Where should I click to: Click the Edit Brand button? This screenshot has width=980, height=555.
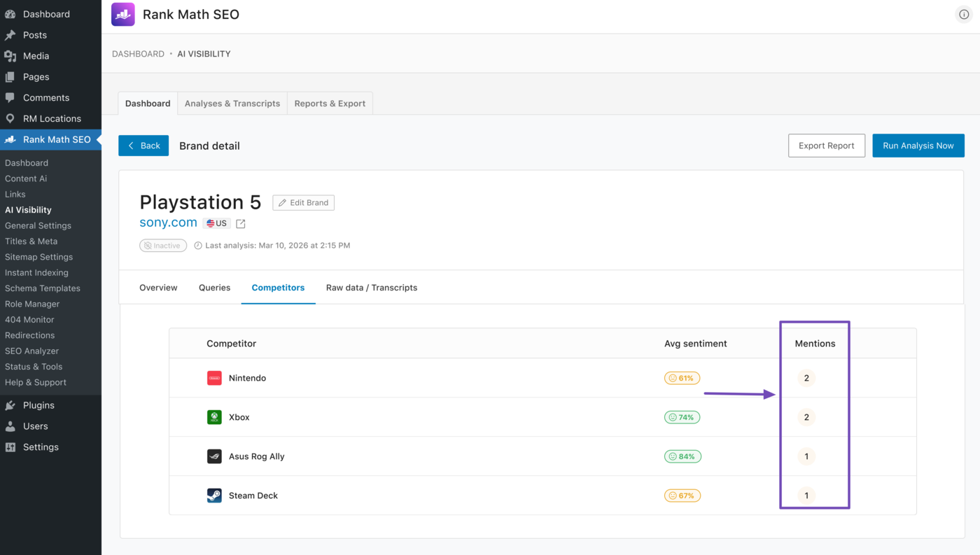pos(304,202)
